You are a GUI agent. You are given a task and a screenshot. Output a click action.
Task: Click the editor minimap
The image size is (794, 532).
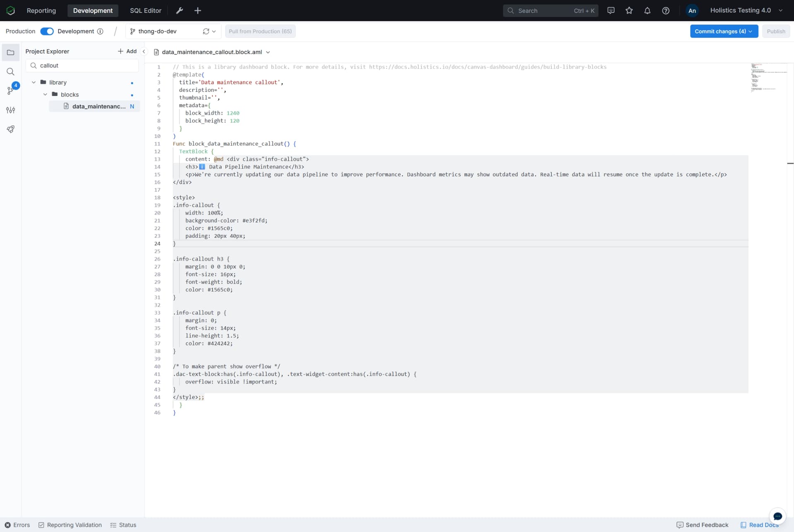[768, 78]
